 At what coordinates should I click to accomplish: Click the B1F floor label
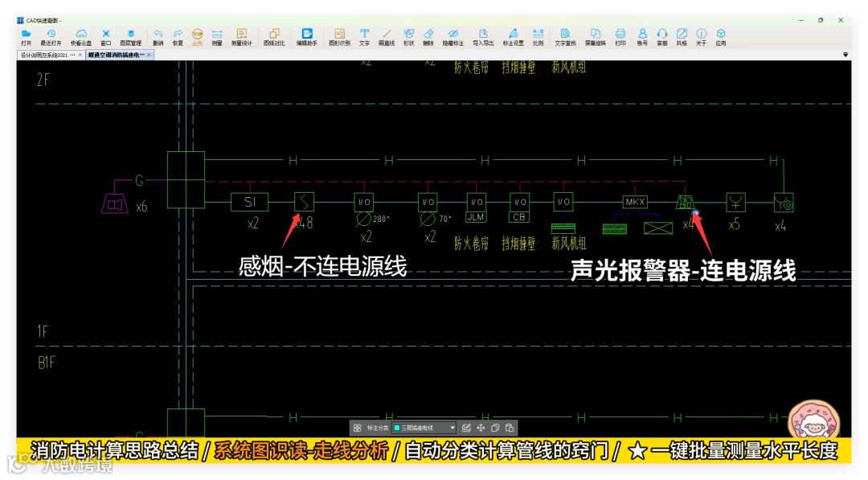coord(47,363)
